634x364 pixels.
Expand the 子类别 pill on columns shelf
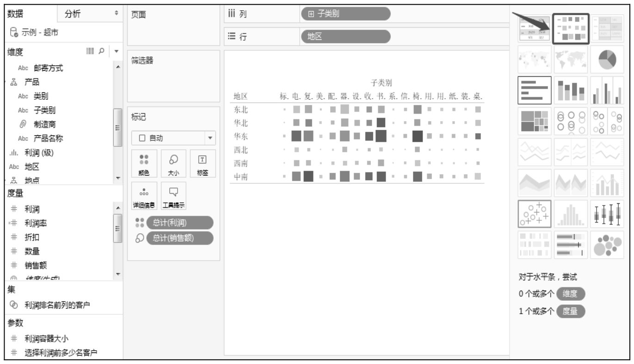311,14
